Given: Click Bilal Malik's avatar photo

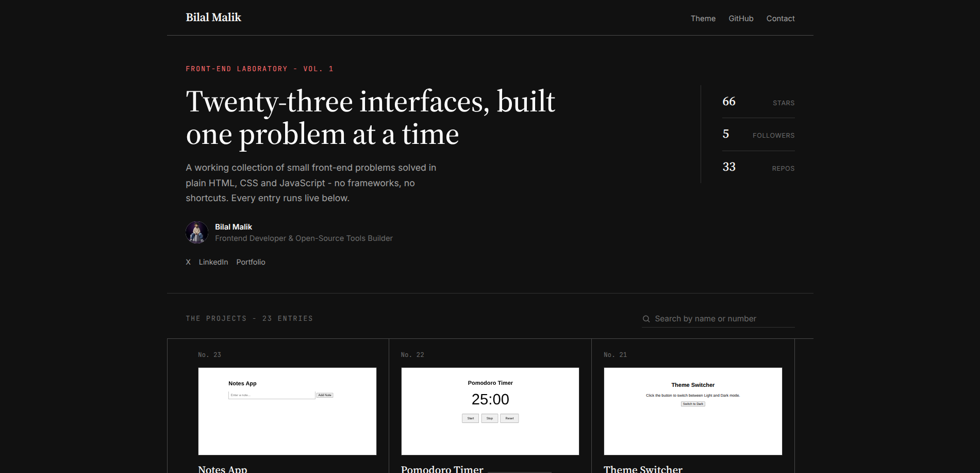Looking at the screenshot, I should [x=197, y=233].
